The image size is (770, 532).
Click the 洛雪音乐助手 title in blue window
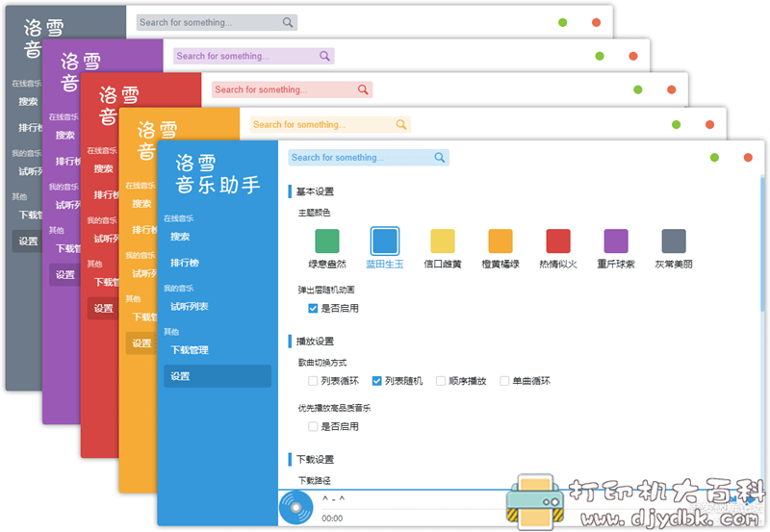218,174
